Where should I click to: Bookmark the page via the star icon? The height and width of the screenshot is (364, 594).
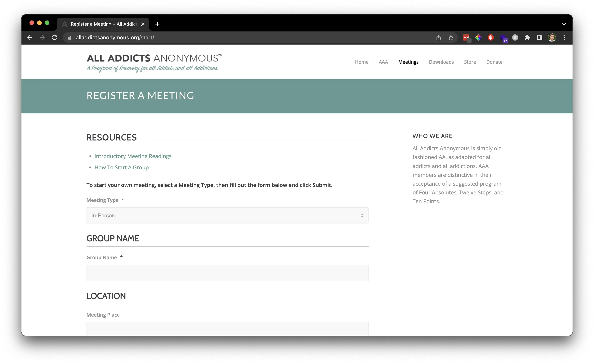click(x=451, y=37)
